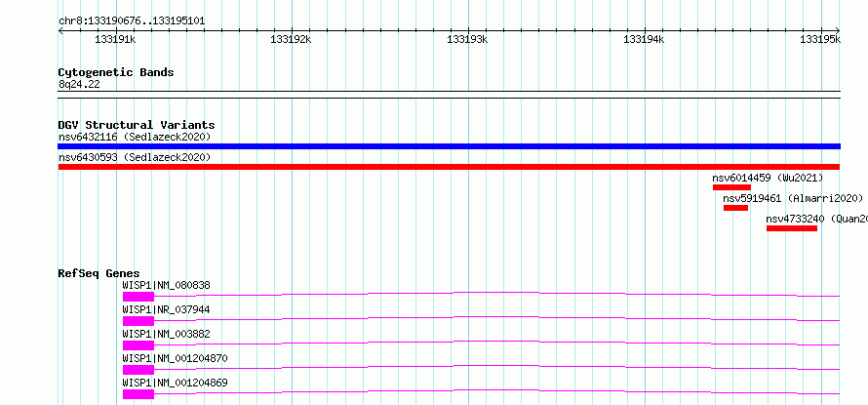Click the magenta exon box of NM_001204869
Viewport: 868px width, 405px height.
pos(138,394)
